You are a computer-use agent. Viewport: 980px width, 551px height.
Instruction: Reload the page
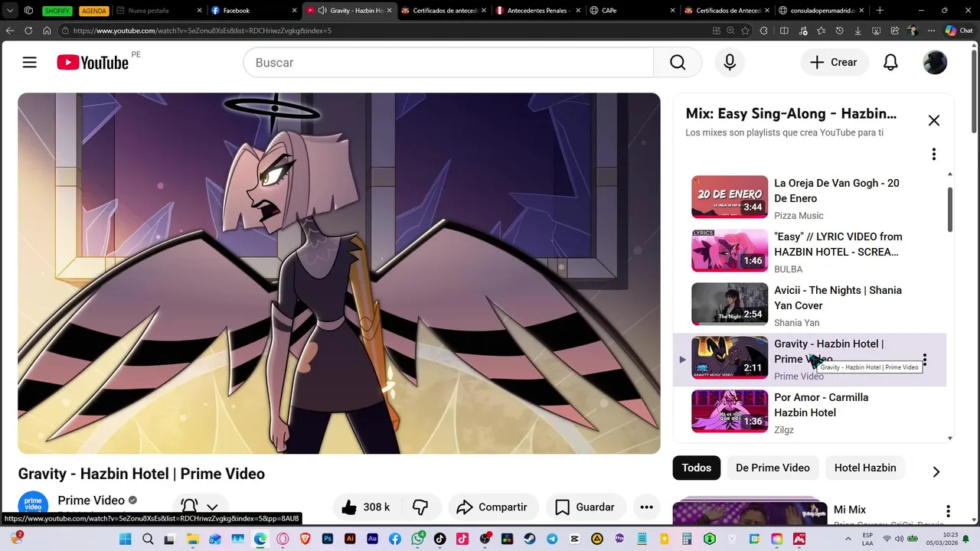click(28, 31)
